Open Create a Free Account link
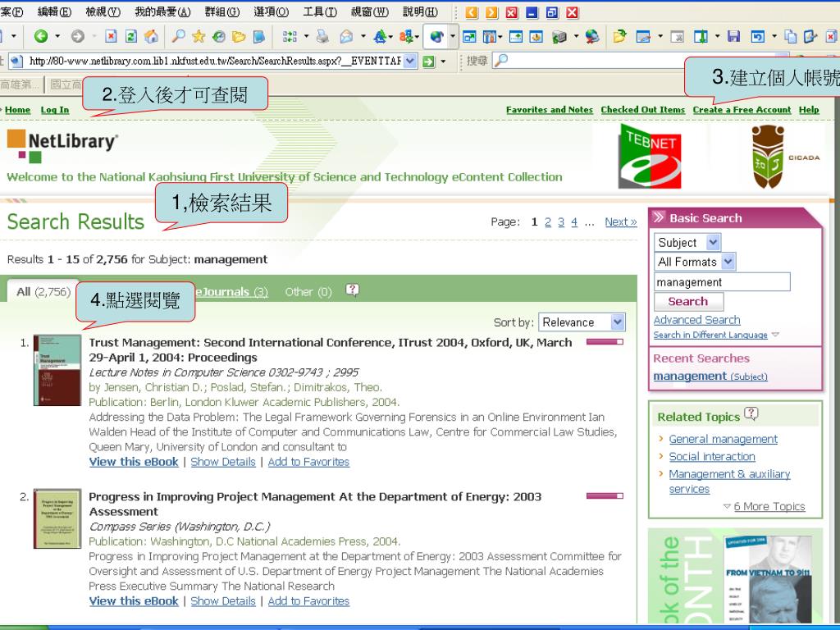Image resolution: width=840 pixels, height=630 pixels. click(742, 110)
